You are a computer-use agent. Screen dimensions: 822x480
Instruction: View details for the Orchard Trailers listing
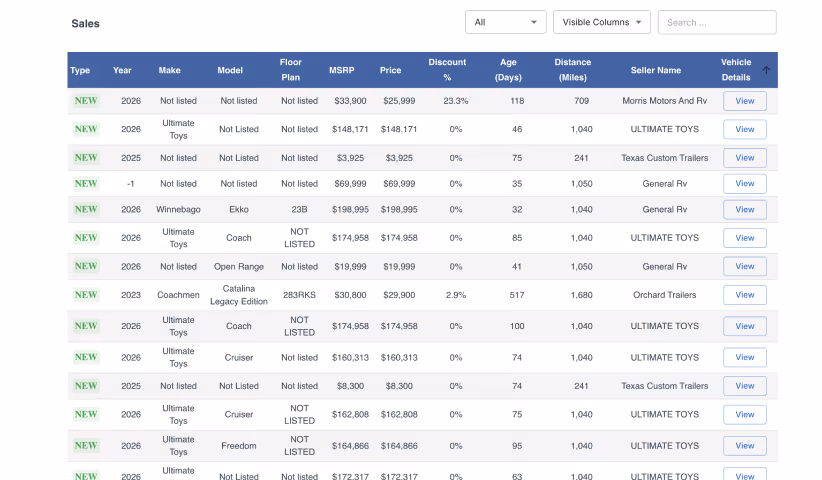(x=744, y=295)
